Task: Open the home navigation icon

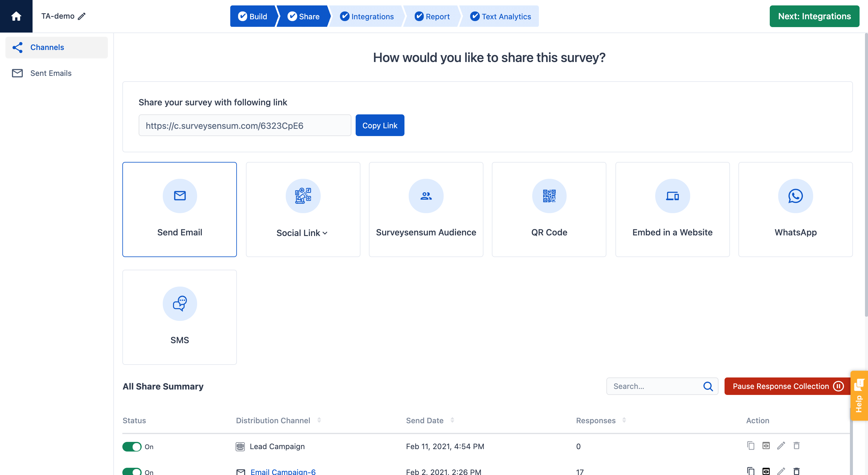Action: click(x=16, y=16)
